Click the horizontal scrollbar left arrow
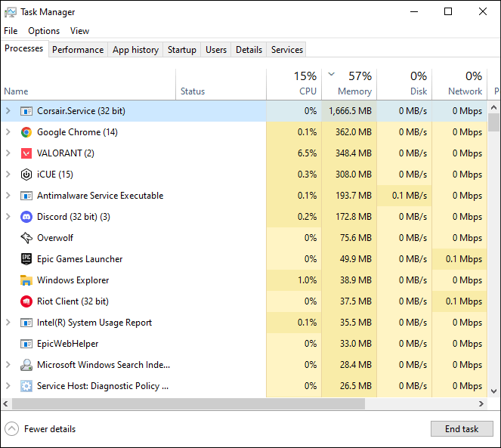This screenshot has width=501, height=448. (x=6, y=404)
